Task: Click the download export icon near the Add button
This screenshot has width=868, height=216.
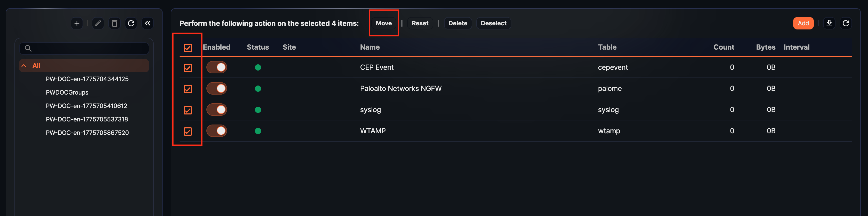Action: pyautogui.click(x=829, y=23)
